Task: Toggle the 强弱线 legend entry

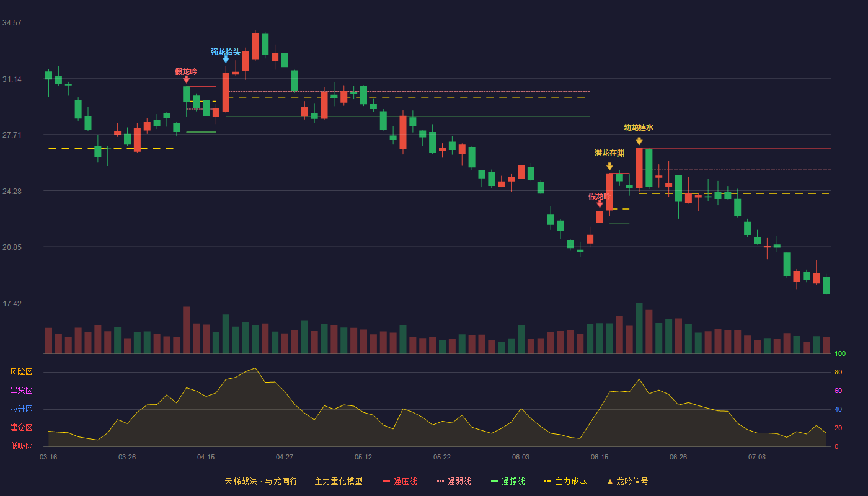Action: click(x=454, y=481)
